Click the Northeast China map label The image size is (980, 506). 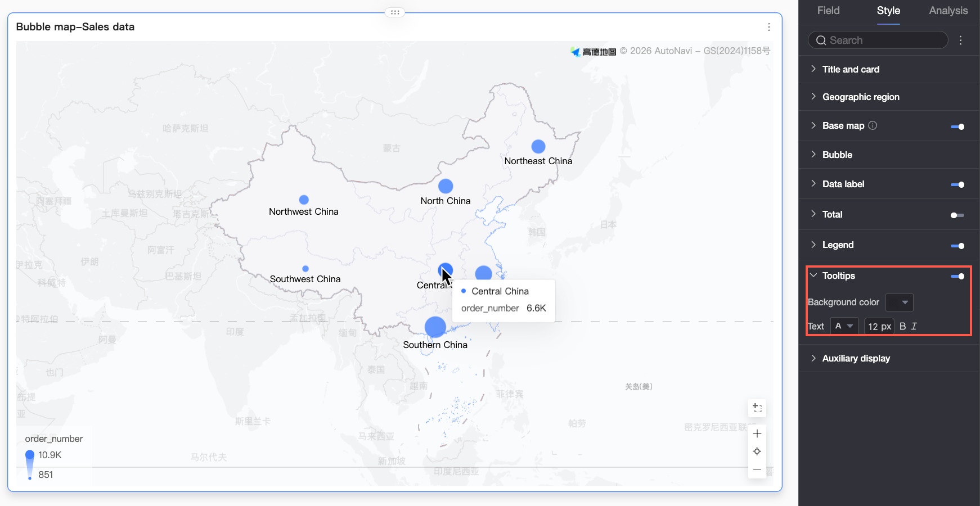pos(538,161)
